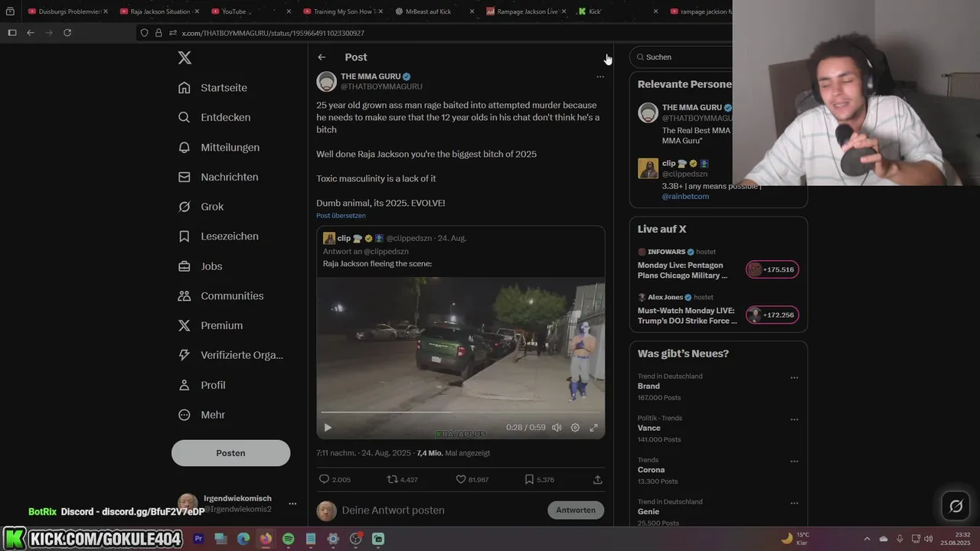Switch to MrBeast auf Kick tab

pos(435,11)
